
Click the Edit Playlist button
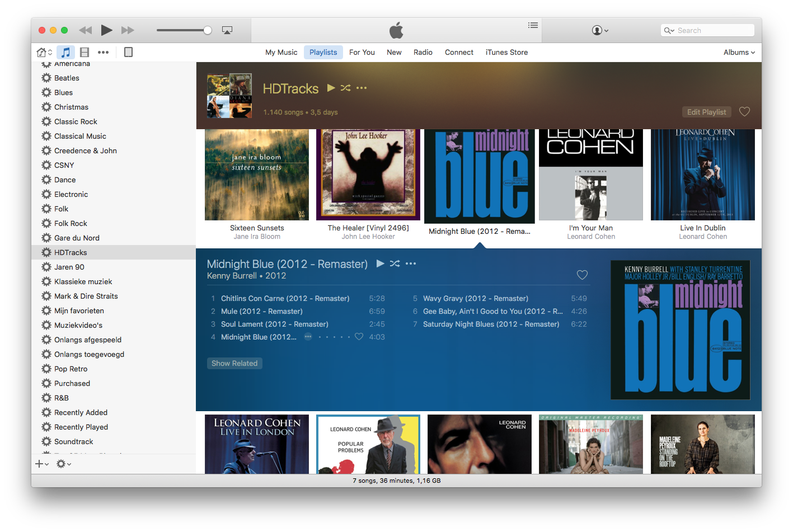[x=707, y=112]
